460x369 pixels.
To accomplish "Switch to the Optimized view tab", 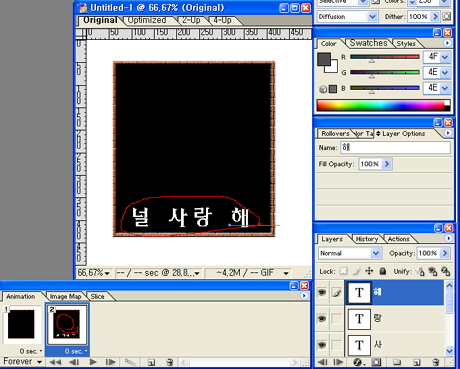I will click(147, 20).
